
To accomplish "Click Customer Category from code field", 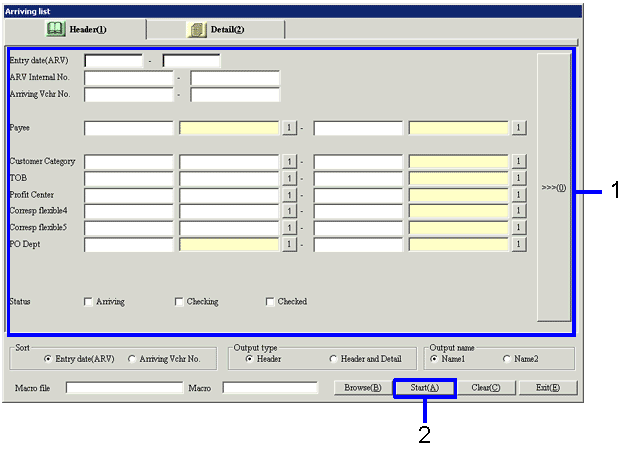I will coord(129,162).
